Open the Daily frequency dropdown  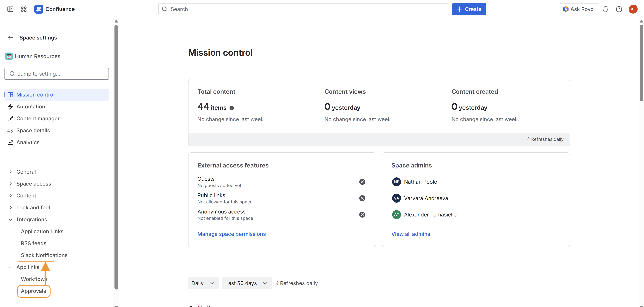pos(203,283)
